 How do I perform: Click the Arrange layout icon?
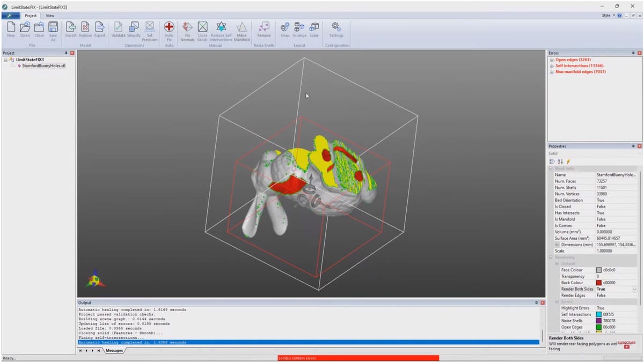[x=299, y=29]
